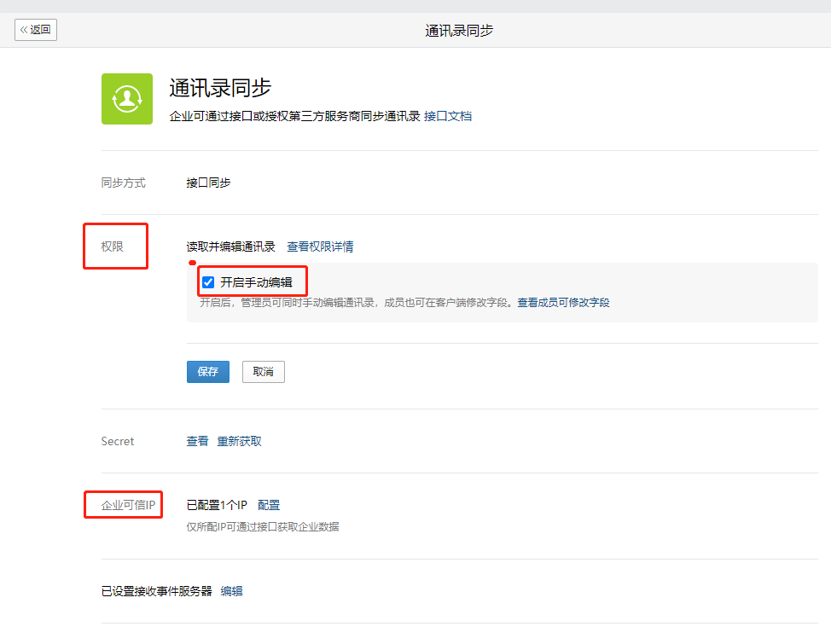This screenshot has width=831, height=644.
Task: Click the 已设置接收事件服务器 text
Action: coord(156,591)
